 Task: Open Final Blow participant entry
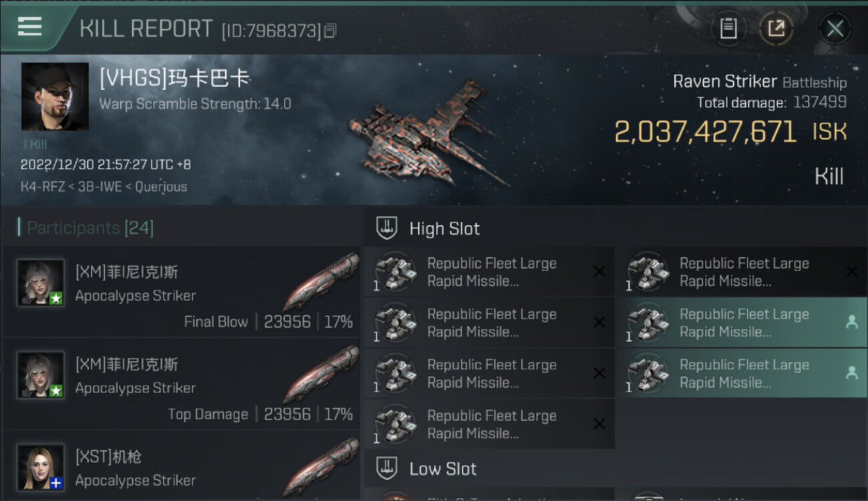(180, 293)
